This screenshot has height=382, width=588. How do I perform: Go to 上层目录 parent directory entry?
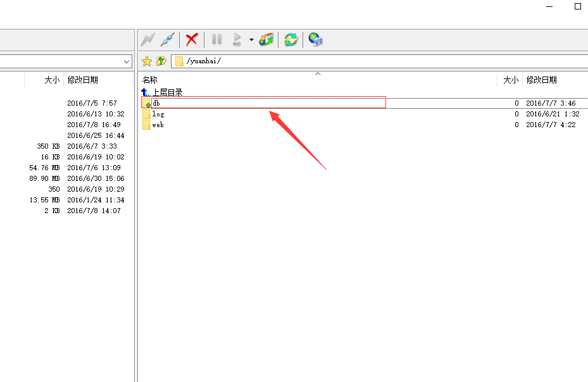[x=166, y=92]
